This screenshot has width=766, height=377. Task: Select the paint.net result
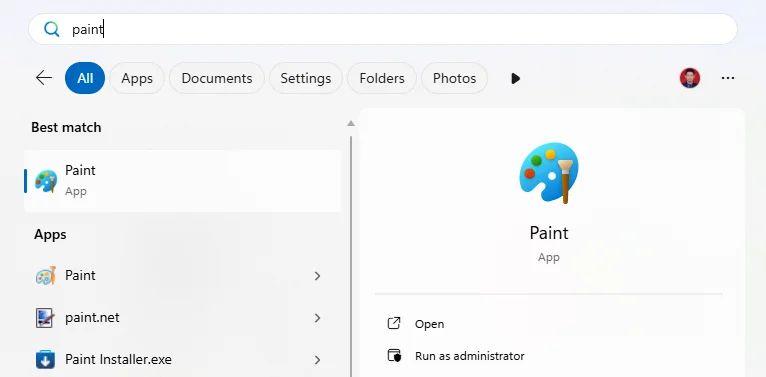coord(182,318)
